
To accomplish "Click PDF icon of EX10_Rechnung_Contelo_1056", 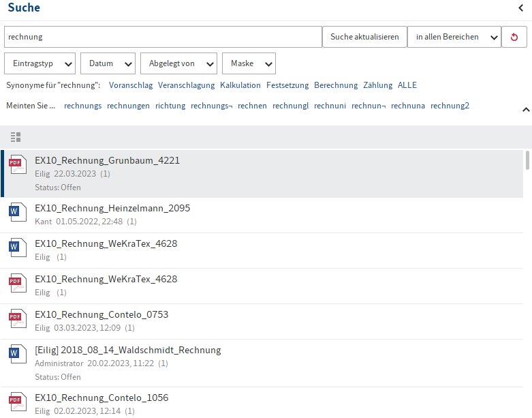I will [x=18, y=402].
